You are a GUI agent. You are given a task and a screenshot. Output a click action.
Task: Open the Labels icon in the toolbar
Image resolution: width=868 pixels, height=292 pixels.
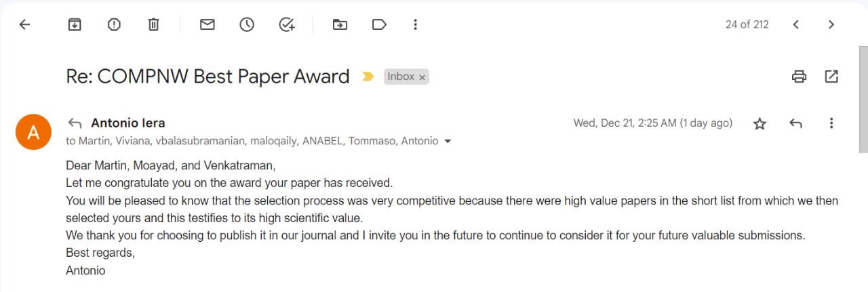[x=379, y=24]
